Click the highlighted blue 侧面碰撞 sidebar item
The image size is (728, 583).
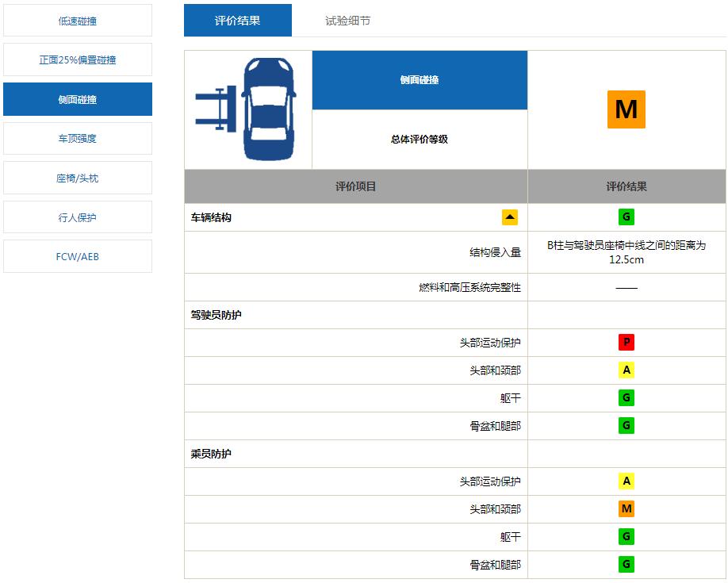[77, 98]
